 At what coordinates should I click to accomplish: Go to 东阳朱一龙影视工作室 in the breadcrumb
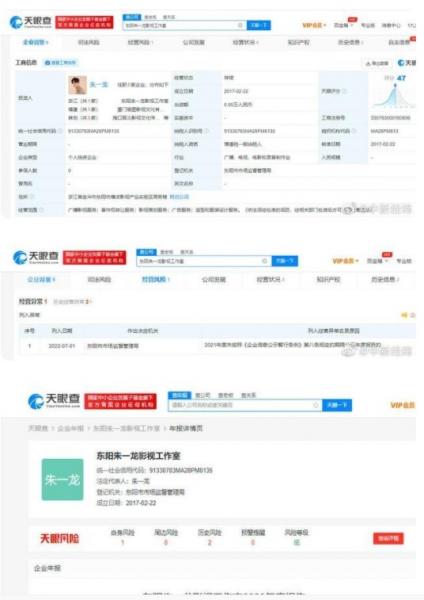click(127, 428)
